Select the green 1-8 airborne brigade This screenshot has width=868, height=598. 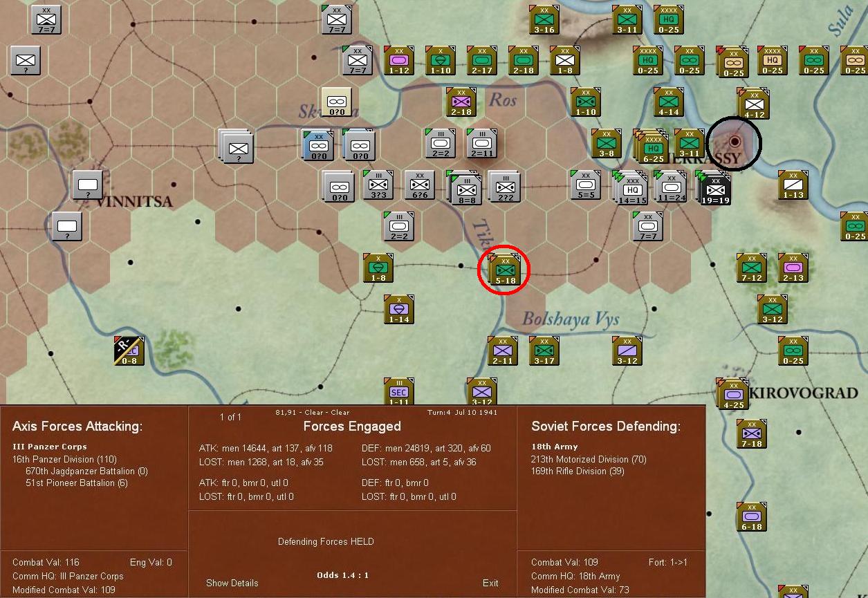click(378, 268)
